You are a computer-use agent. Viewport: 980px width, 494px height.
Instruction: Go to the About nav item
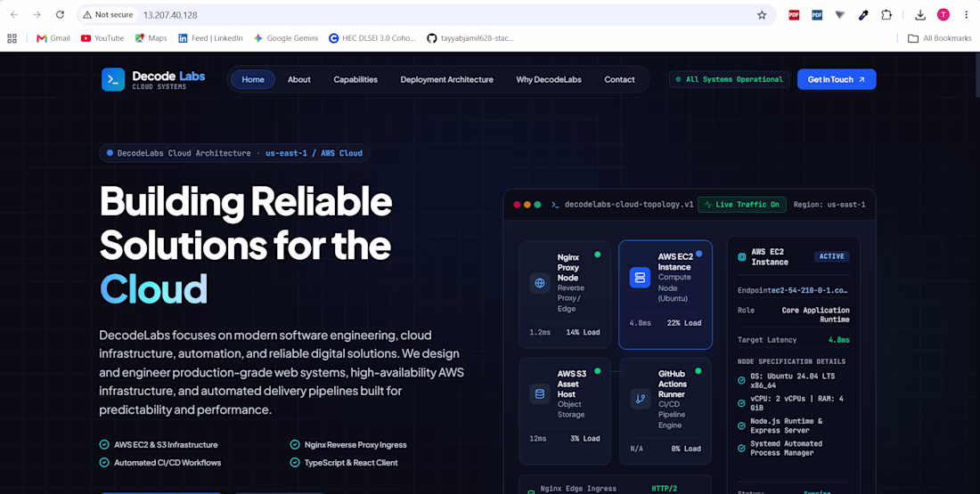pos(298,79)
